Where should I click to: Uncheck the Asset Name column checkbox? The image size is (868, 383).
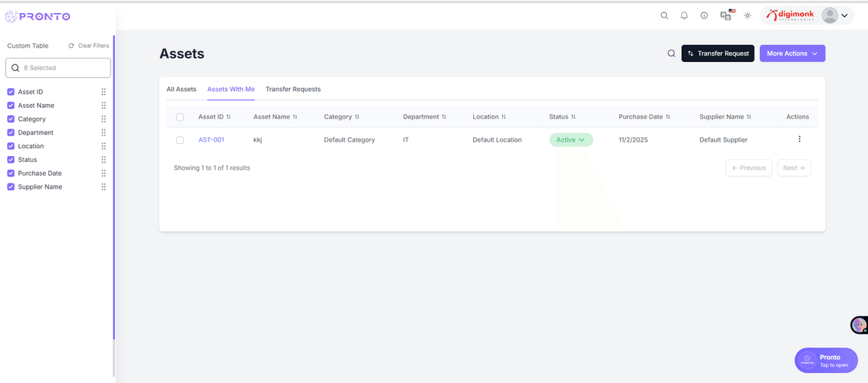coord(11,106)
